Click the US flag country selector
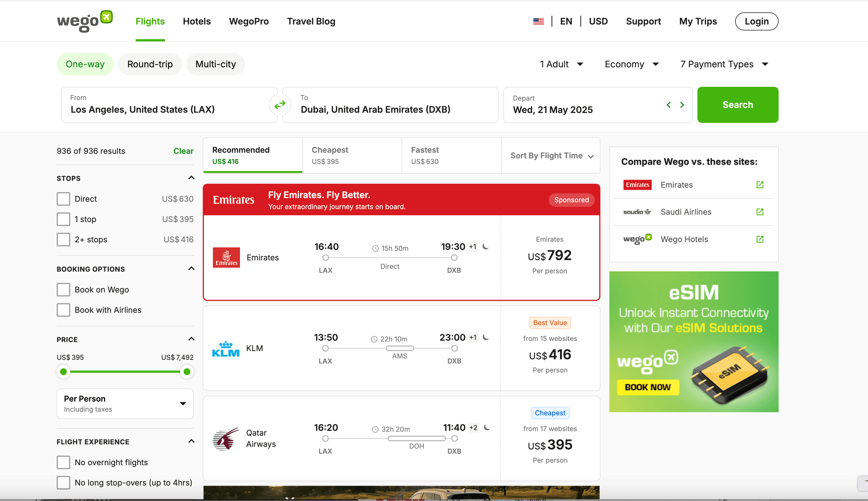 click(x=539, y=21)
